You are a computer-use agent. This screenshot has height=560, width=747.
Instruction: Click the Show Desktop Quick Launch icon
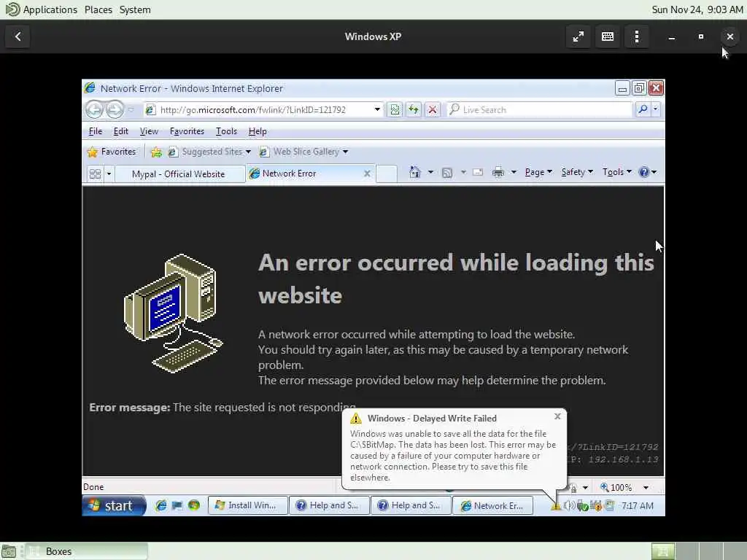[x=177, y=506]
